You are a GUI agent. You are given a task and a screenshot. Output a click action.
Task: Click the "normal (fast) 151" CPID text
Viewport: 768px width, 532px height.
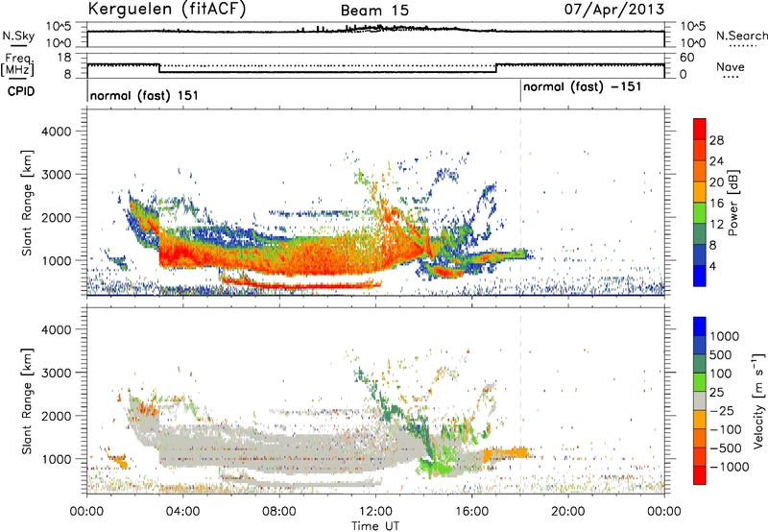click(x=144, y=95)
